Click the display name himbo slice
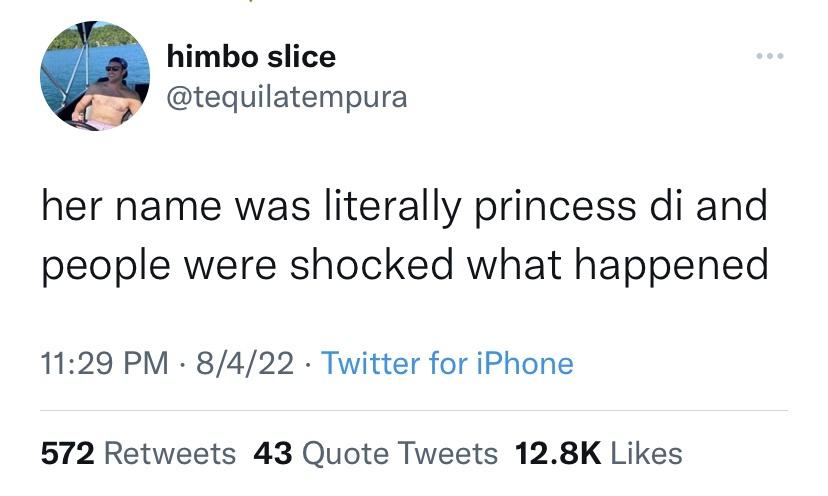Image resolution: width=828 pixels, height=496 pixels. tap(248, 57)
